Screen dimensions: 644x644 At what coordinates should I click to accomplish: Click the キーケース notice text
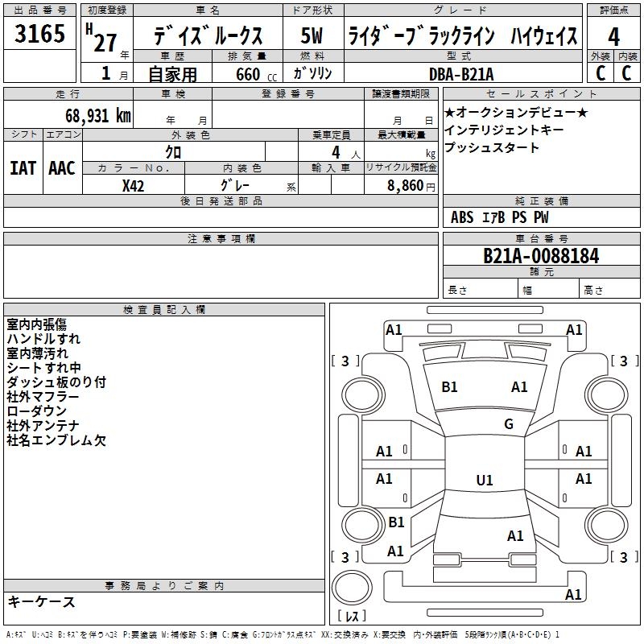click(x=41, y=601)
